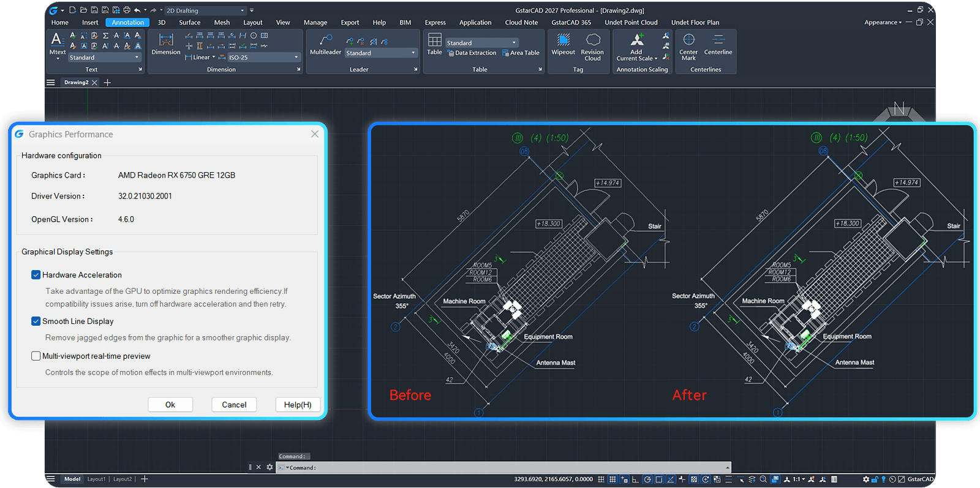Insert a Table from the ribbon
The width and height of the screenshot is (980, 488).
(x=434, y=45)
